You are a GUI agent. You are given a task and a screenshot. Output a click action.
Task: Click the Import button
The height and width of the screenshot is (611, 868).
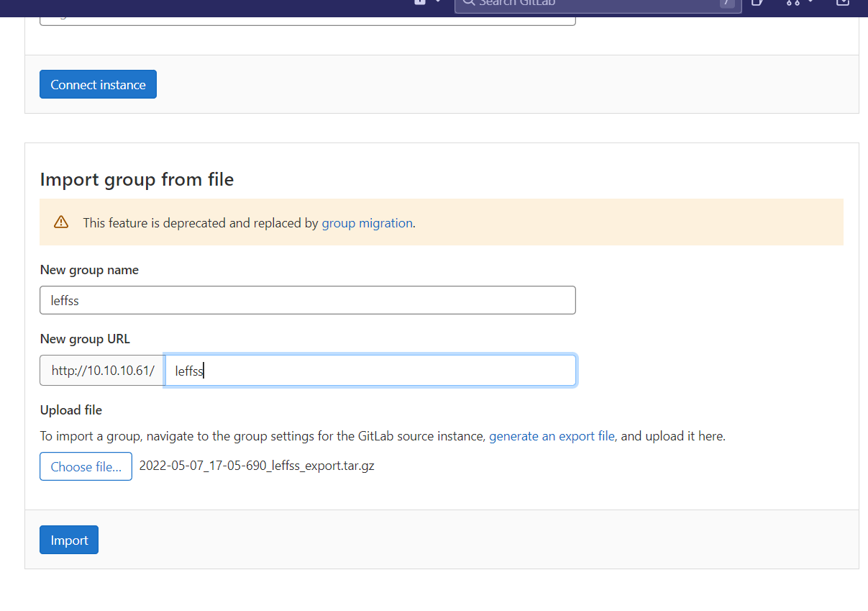click(69, 540)
